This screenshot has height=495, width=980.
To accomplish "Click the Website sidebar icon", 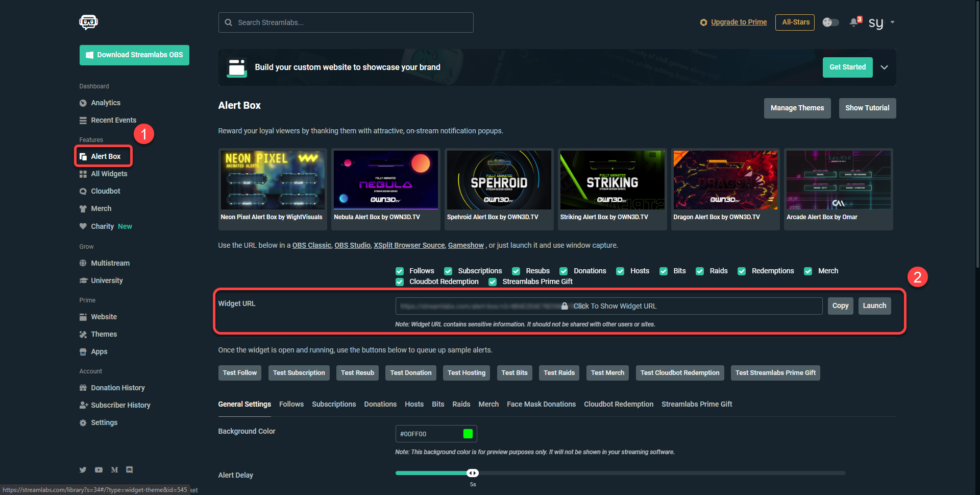I will point(83,317).
